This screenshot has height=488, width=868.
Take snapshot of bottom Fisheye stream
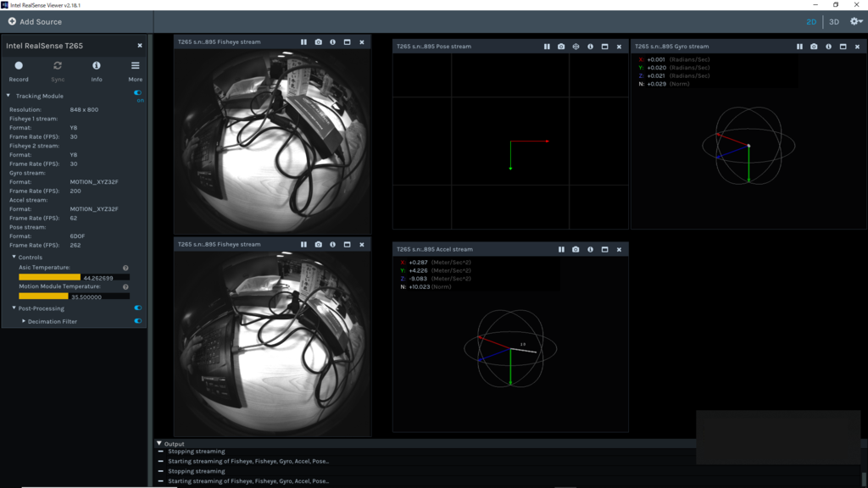pyautogui.click(x=319, y=244)
